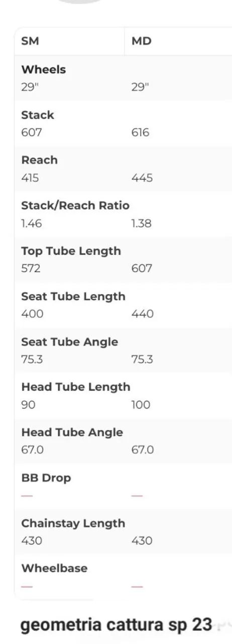Click the Reach row label

click(x=40, y=160)
